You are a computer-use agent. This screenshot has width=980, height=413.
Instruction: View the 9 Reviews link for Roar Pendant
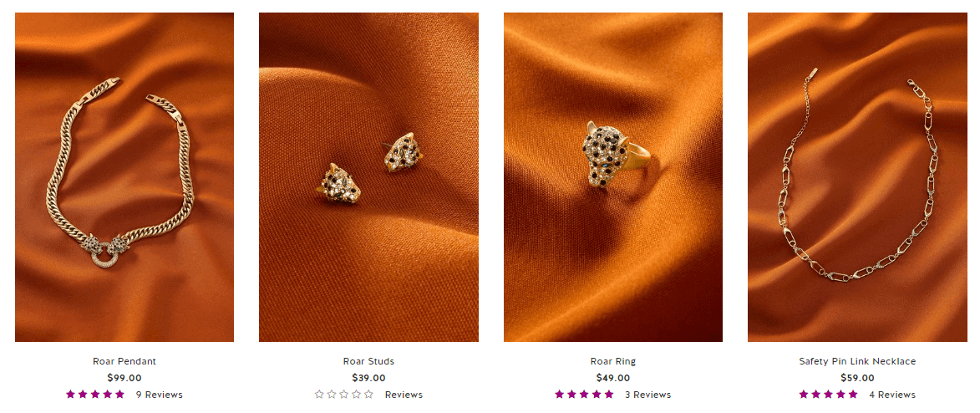click(160, 395)
